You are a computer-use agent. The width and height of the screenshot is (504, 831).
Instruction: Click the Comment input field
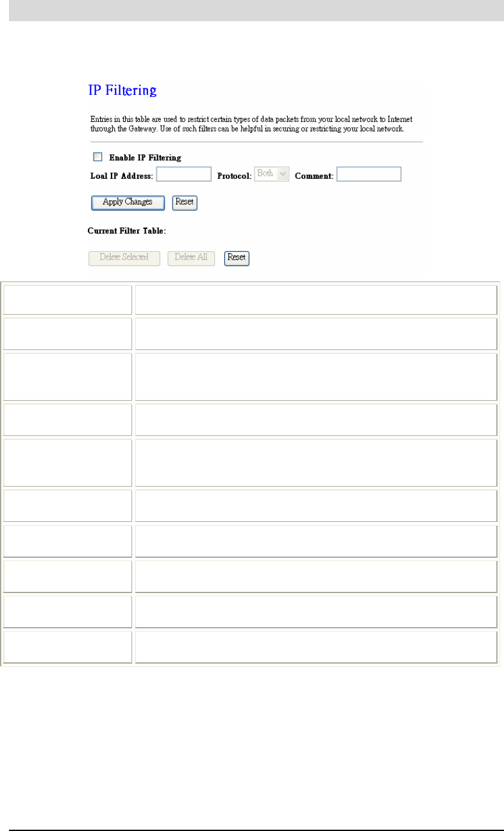369,174
